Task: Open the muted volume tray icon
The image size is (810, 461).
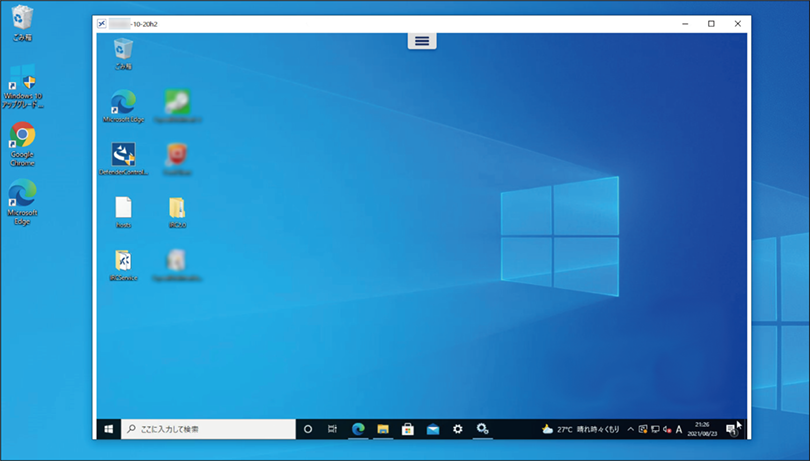Action: pos(667,429)
